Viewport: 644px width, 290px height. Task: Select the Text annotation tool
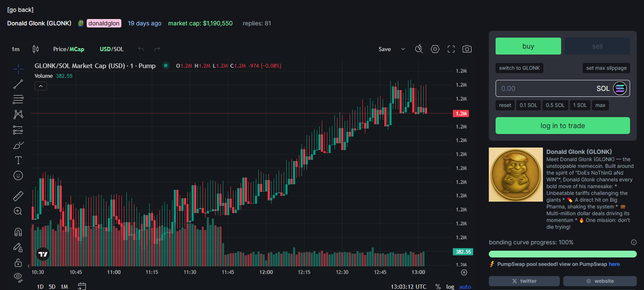(x=18, y=160)
